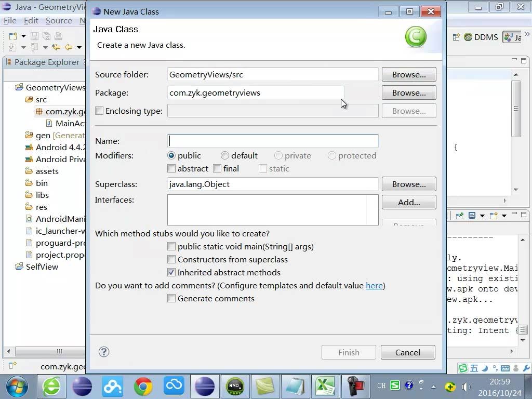Browse for the source folder

click(x=409, y=75)
